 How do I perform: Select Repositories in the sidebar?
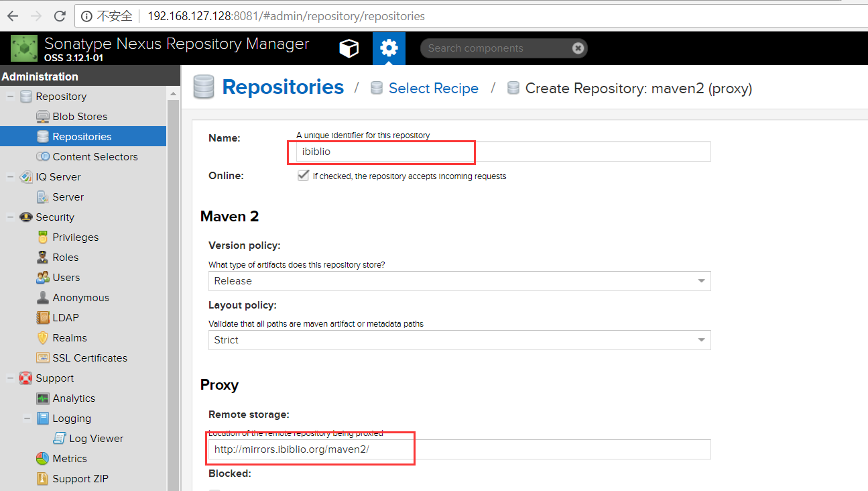point(83,137)
